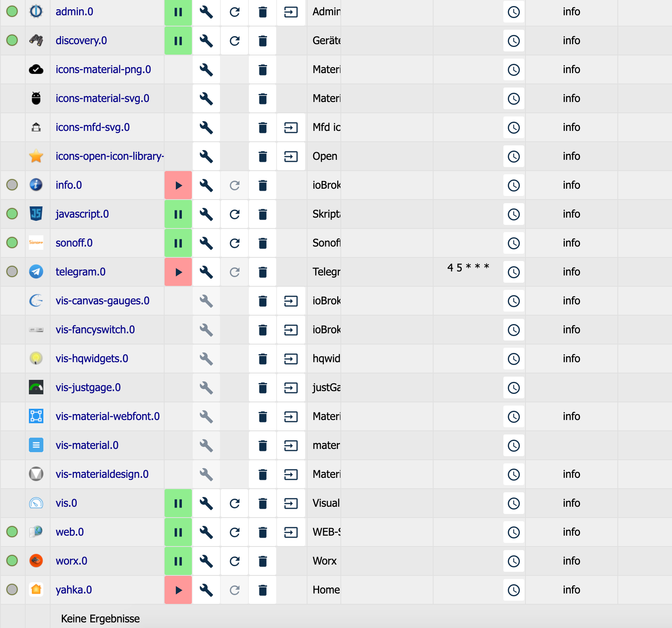Select the telegram.0 instance name

click(x=81, y=272)
